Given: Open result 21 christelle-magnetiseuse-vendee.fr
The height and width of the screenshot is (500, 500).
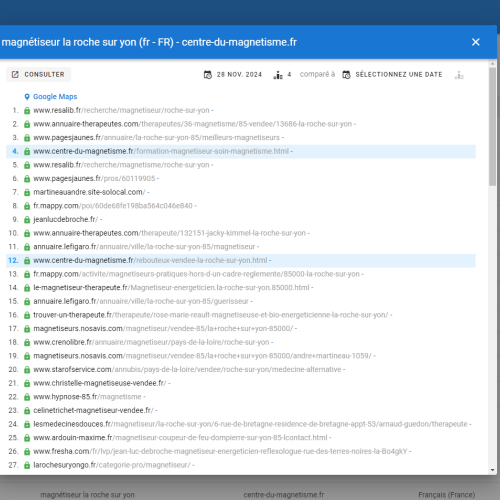Looking at the screenshot, I should point(100,384).
